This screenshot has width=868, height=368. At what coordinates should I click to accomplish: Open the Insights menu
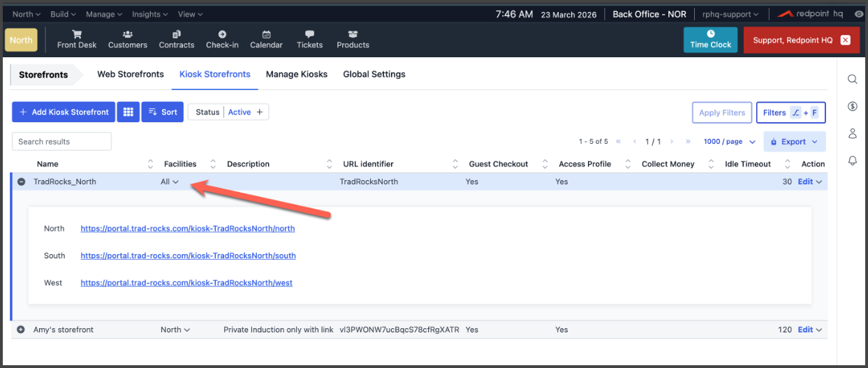pyautogui.click(x=149, y=14)
